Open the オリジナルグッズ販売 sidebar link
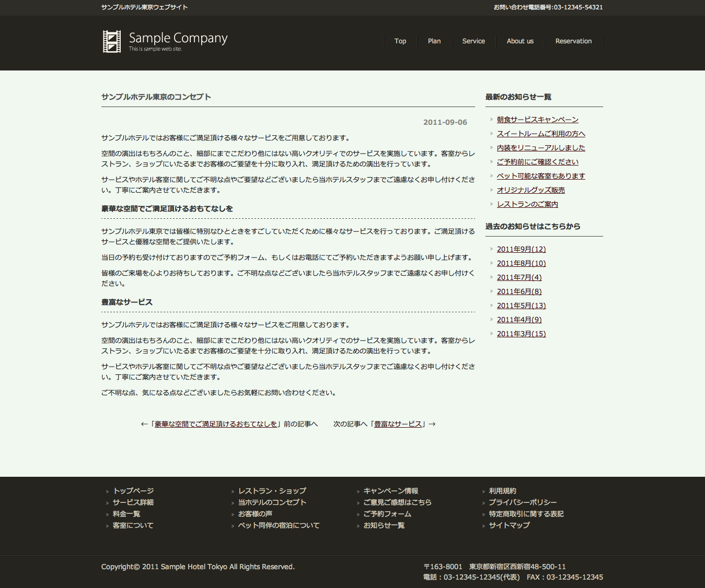The height and width of the screenshot is (588, 705). click(530, 190)
